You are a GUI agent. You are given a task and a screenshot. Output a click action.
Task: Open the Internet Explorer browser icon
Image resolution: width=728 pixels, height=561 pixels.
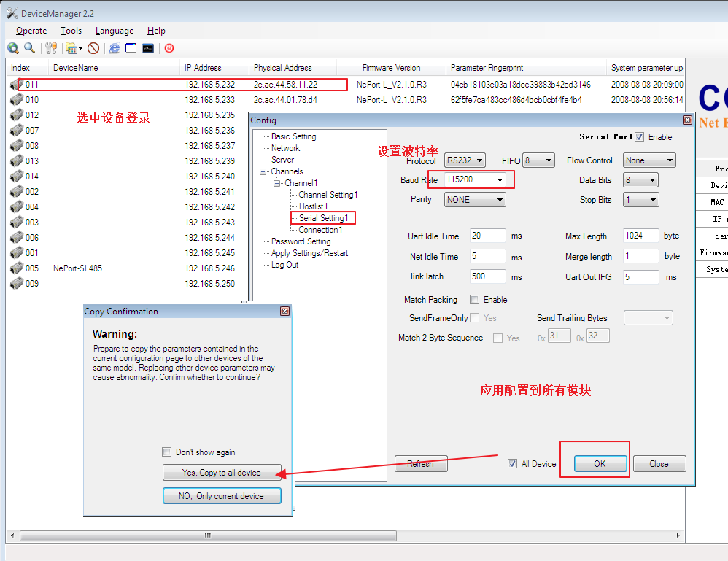tap(115, 48)
